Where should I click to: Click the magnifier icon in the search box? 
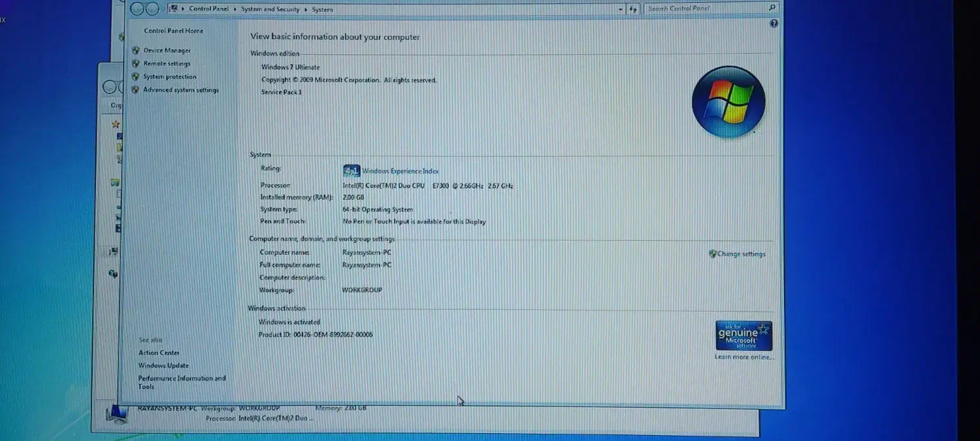tap(772, 8)
